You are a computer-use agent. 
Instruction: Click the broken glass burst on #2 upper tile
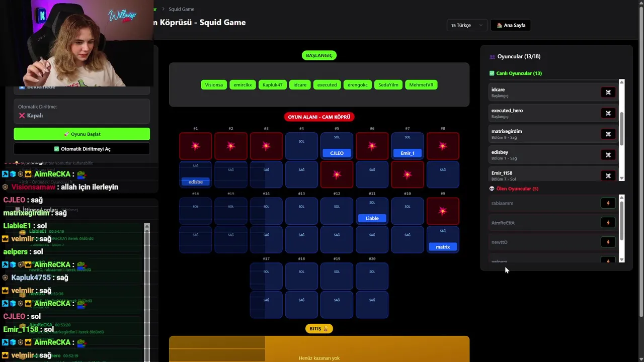coord(231,146)
